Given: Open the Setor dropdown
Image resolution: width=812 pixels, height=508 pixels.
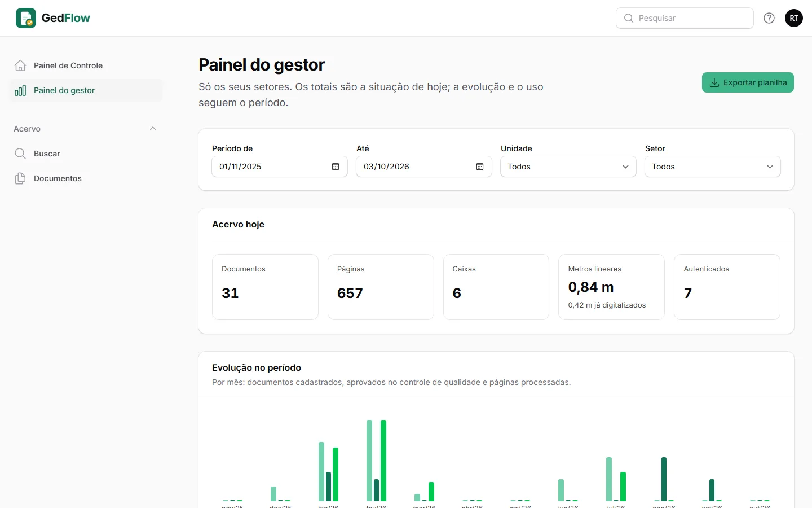Looking at the screenshot, I should (x=713, y=167).
